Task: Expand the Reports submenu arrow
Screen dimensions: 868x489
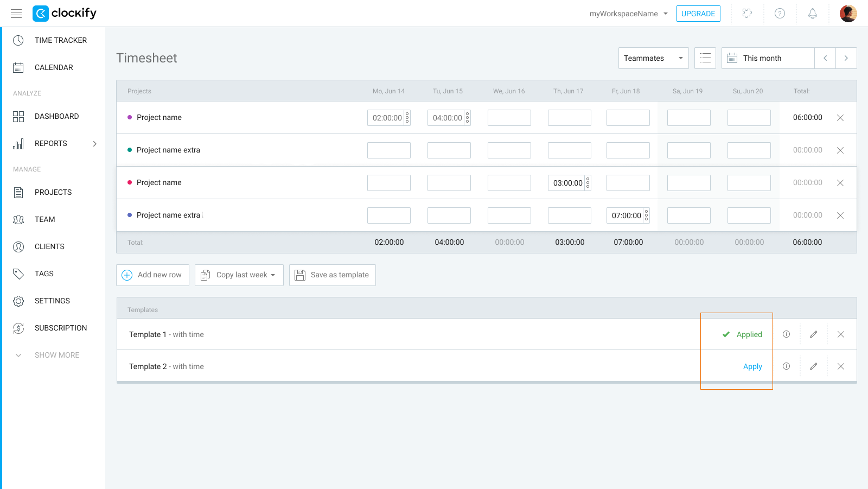Action: tap(95, 144)
